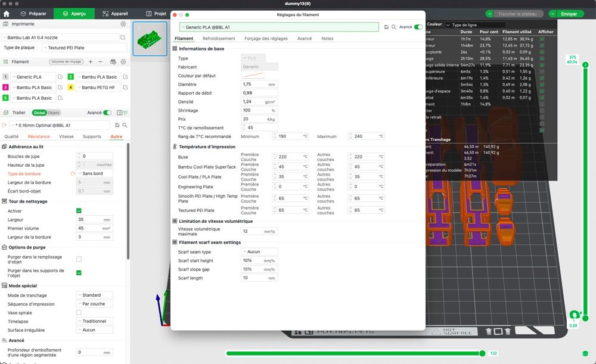Screen dimensions: 596x364
Task: Switch to the Préparer tab
Action: pyautogui.click(x=33, y=14)
